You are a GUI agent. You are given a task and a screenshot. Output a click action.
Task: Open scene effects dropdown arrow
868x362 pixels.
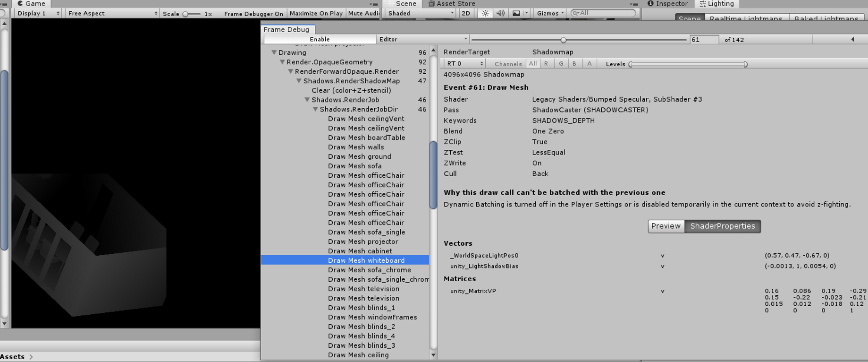527,13
